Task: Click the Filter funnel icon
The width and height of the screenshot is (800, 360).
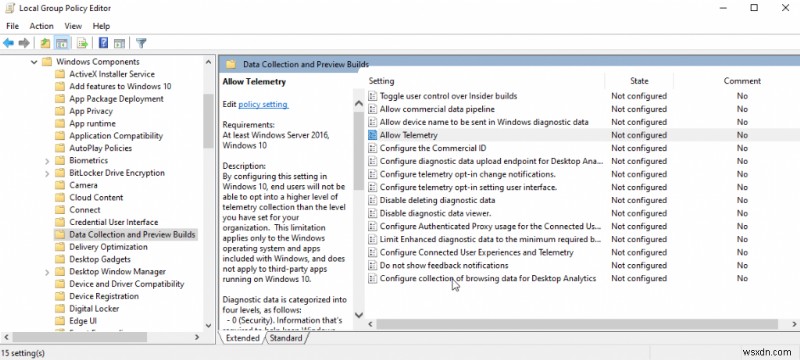Action: tap(141, 43)
